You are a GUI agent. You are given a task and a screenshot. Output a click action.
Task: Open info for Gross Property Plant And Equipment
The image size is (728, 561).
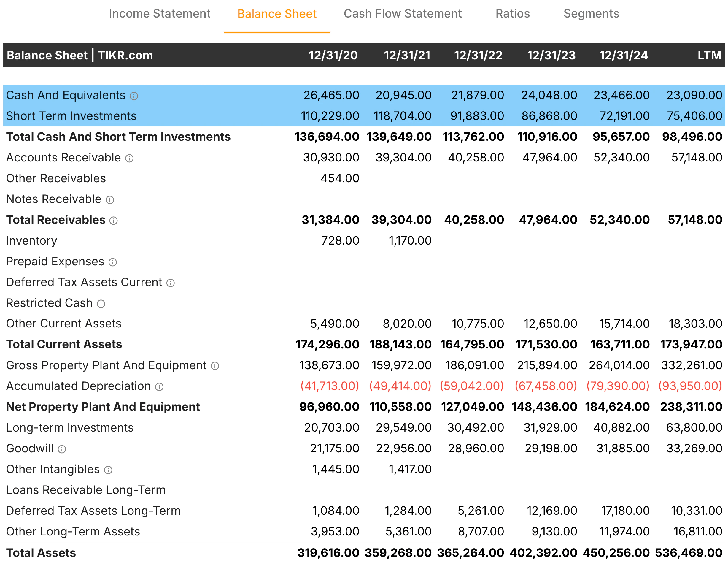click(x=215, y=366)
